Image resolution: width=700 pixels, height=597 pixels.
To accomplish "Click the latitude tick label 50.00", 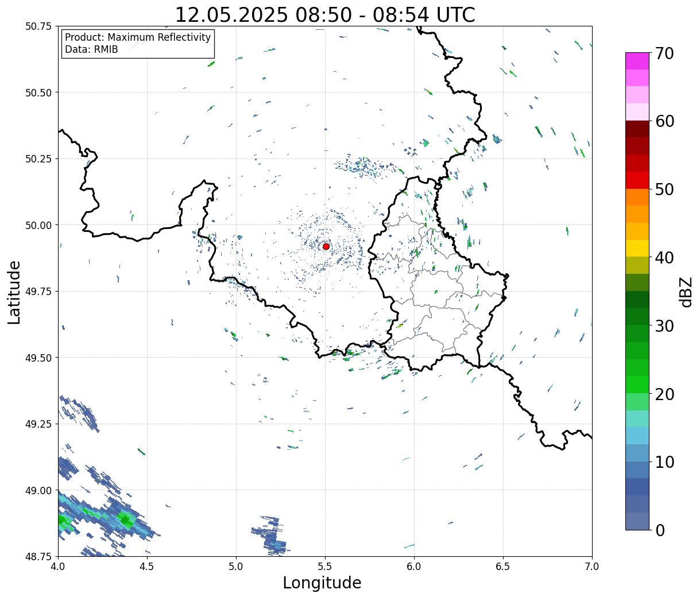I will 38,225.
